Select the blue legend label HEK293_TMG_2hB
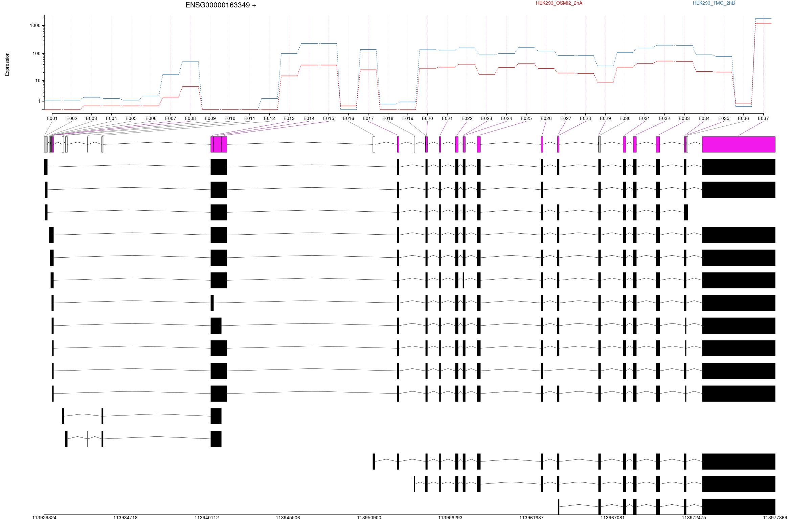812x524 pixels. pos(714,3)
